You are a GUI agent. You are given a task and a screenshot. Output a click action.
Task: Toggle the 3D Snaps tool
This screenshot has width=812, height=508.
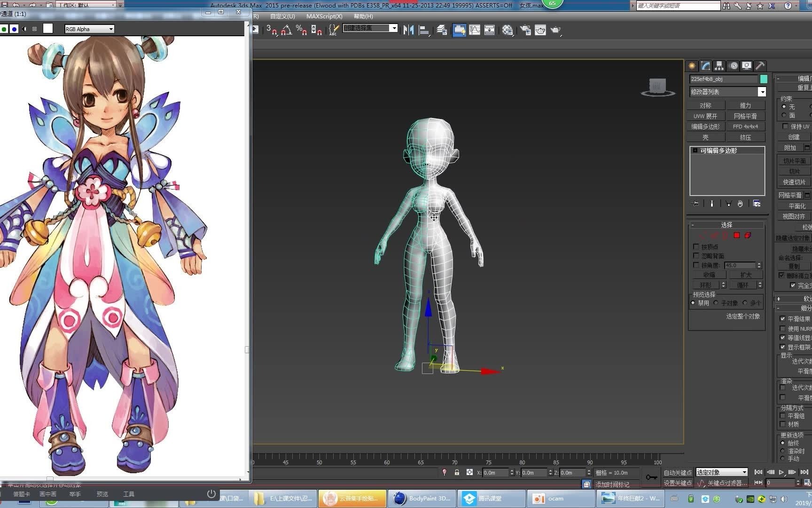point(272,30)
